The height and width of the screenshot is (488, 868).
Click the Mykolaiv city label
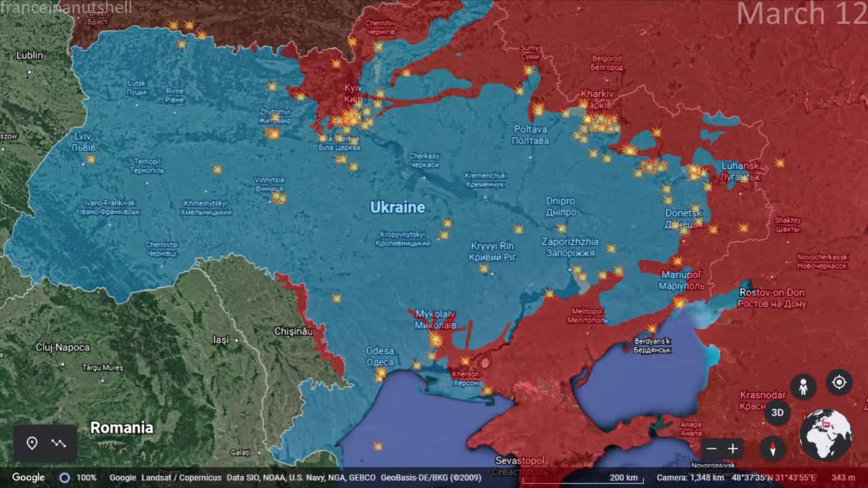435,319
